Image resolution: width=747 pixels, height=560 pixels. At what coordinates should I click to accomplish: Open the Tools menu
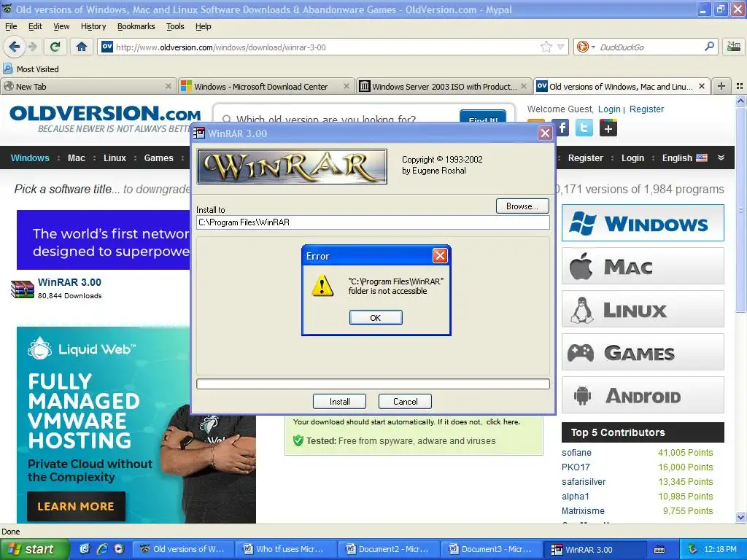(x=175, y=26)
